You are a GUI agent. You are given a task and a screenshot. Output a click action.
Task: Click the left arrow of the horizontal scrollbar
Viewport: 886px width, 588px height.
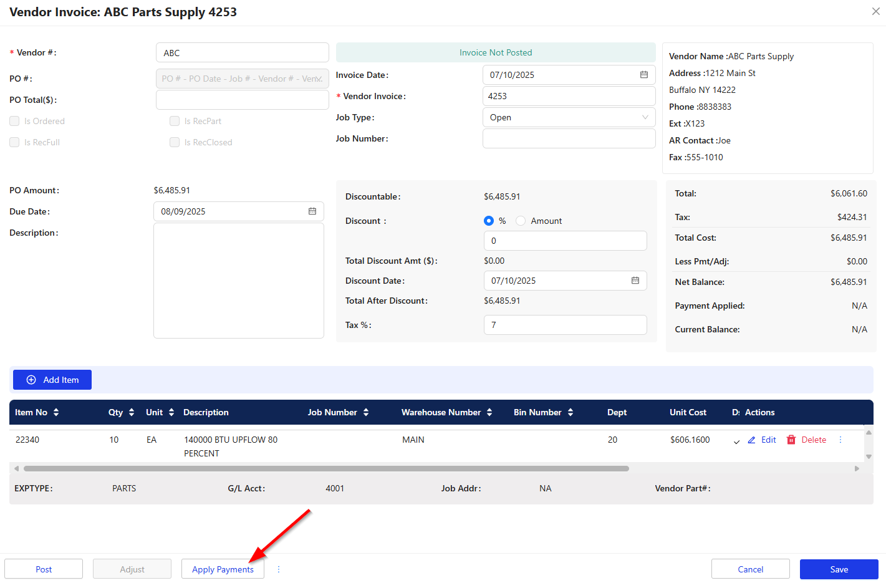point(16,468)
